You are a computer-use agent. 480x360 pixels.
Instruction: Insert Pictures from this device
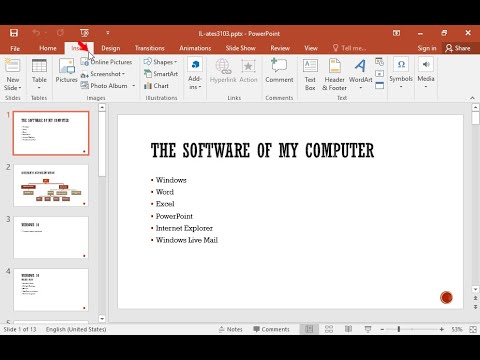coord(66,70)
